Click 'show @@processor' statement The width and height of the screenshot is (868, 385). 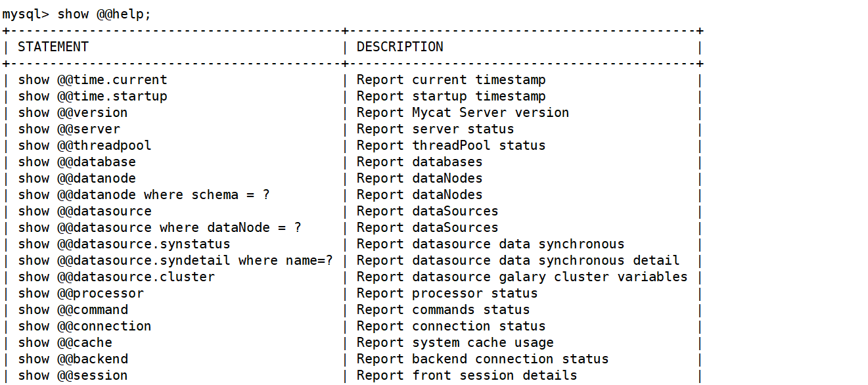81,293
